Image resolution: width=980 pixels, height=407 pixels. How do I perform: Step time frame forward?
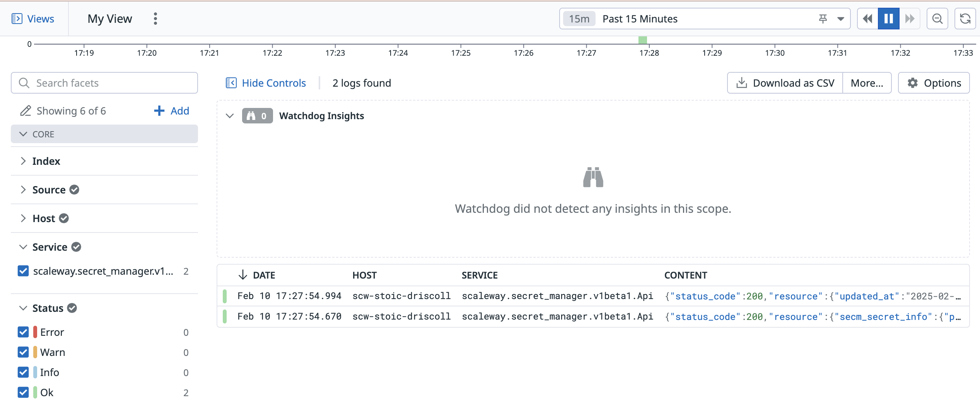(x=910, y=19)
